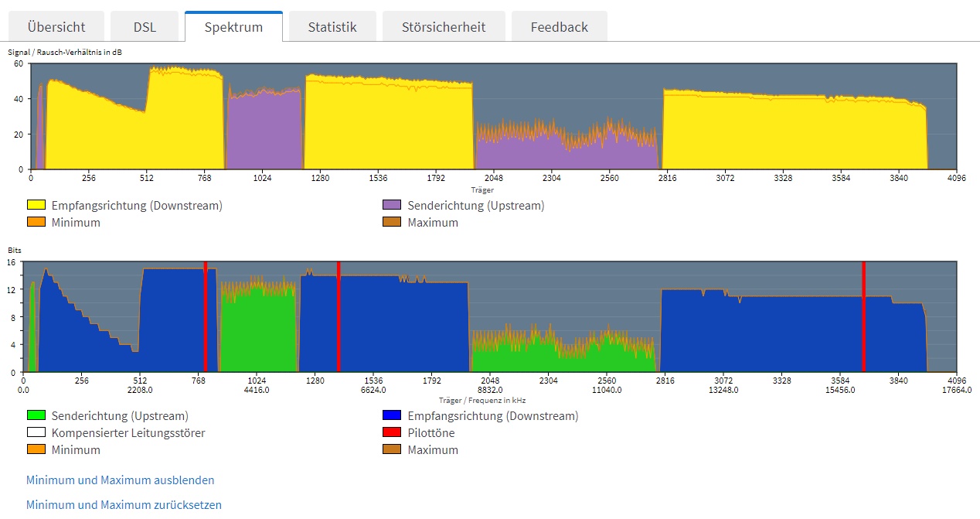Screen dimensions: 980x519
Task: Click green Senderichtung (Upstream) legend swatch
Action: [36, 416]
